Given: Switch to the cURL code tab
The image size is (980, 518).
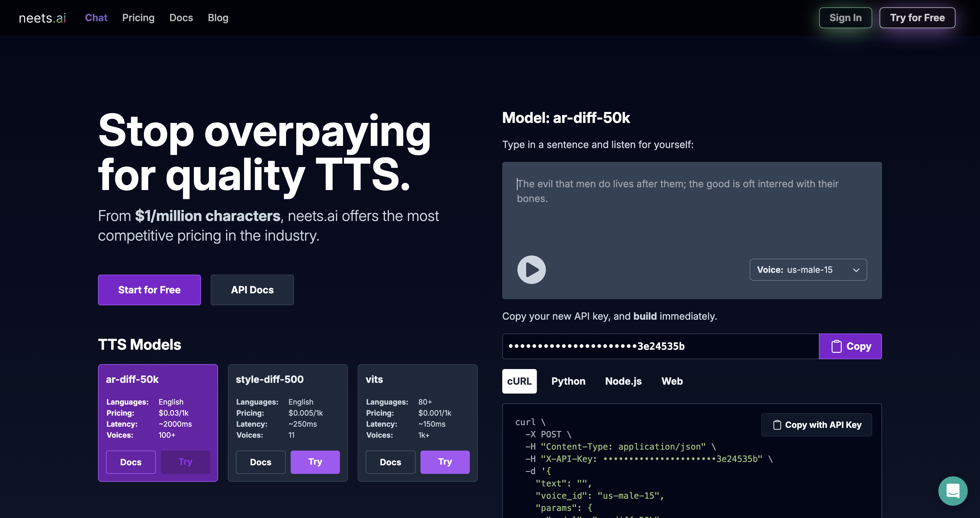Looking at the screenshot, I should tap(519, 381).
